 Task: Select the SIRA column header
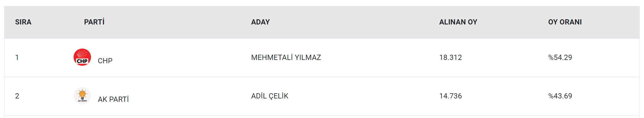(23, 22)
